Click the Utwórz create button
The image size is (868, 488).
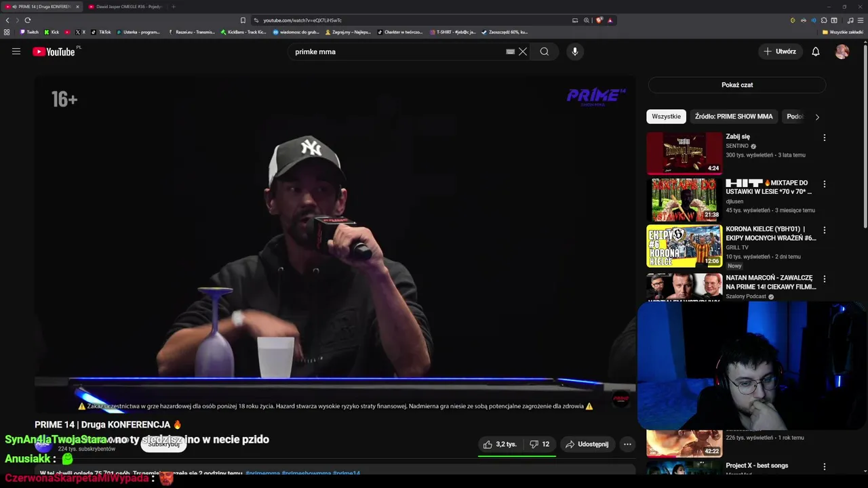coord(780,52)
